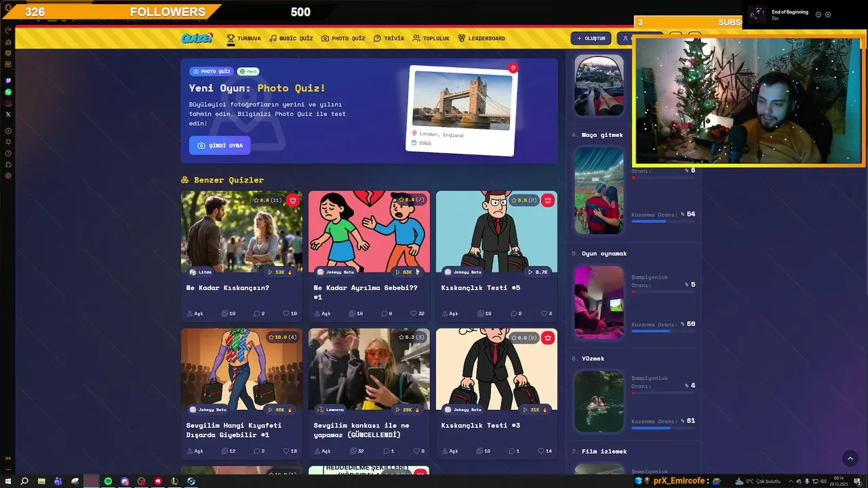This screenshot has height=488, width=868.
Task: Click Yüzmek win rate bar
Action: (x=663, y=428)
